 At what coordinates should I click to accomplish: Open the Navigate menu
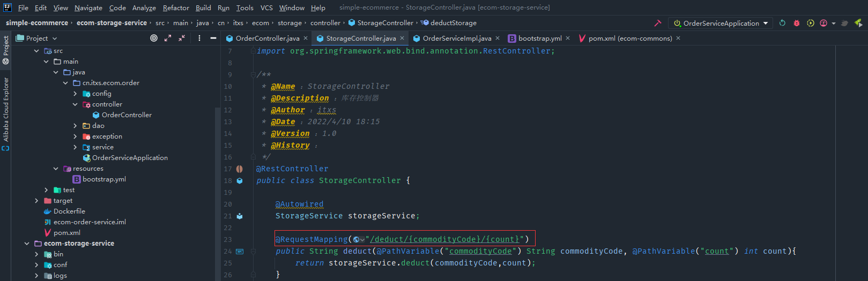[x=88, y=7]
